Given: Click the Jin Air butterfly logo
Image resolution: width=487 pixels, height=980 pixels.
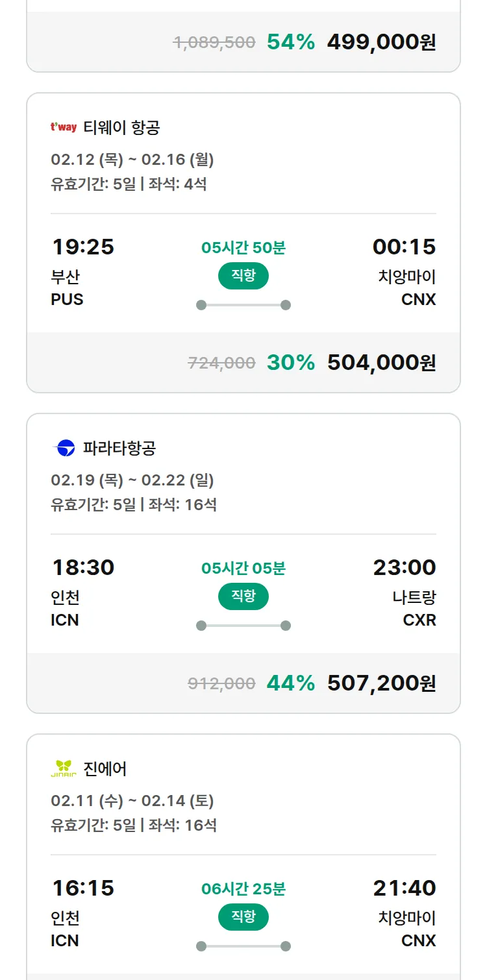Looking at the screenshot, I should (x=63, y=768).
